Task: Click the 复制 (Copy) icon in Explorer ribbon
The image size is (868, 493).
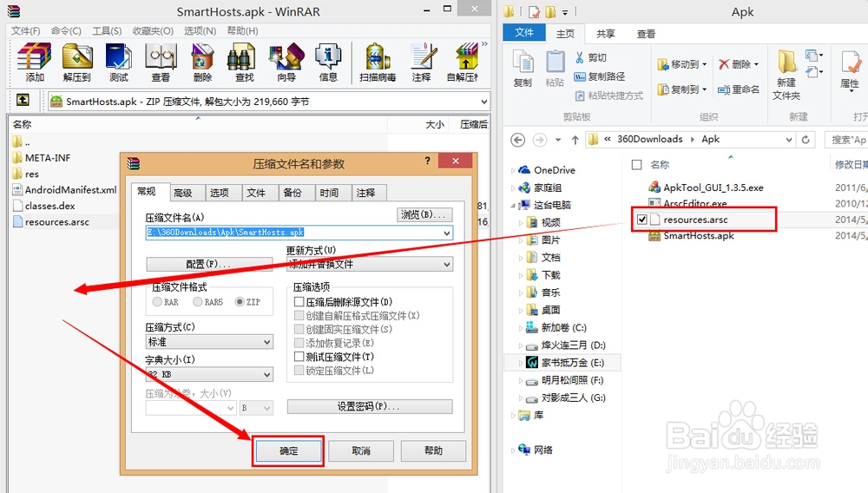Action: pyautogui.click(x=523, y=69)
